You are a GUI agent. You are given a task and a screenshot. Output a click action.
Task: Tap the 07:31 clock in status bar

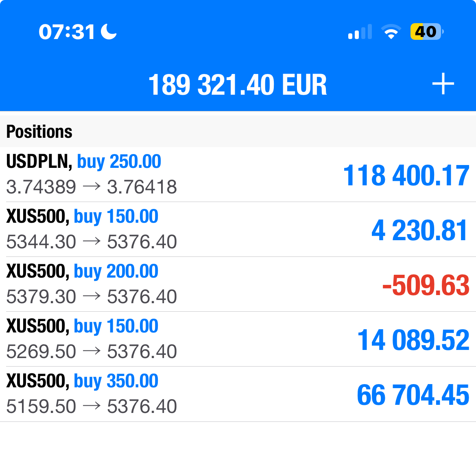67,32
